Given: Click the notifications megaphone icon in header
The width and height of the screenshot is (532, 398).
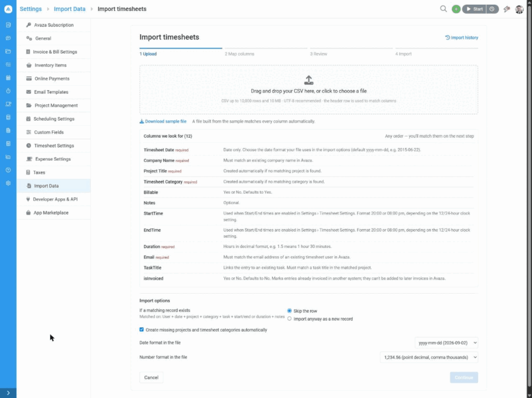Looking at the screenshot, I should 507,9.
